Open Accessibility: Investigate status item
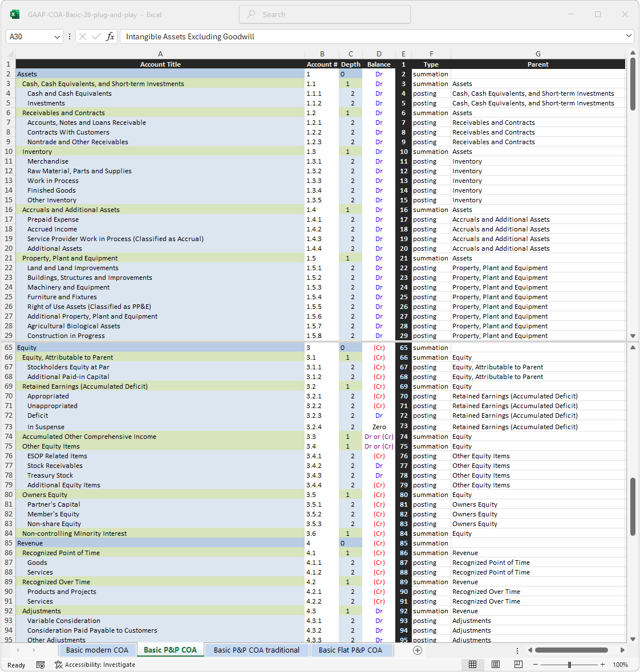 click(x=95, y=665)
